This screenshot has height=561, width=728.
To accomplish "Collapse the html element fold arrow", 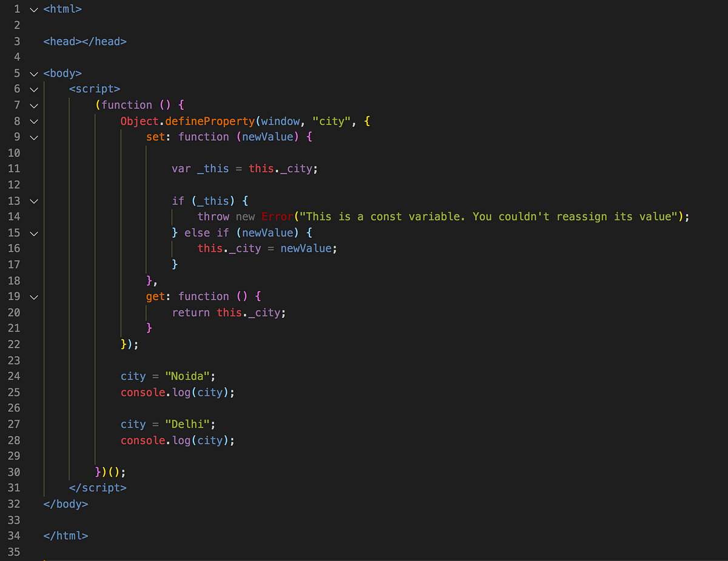I will [33, 9].
